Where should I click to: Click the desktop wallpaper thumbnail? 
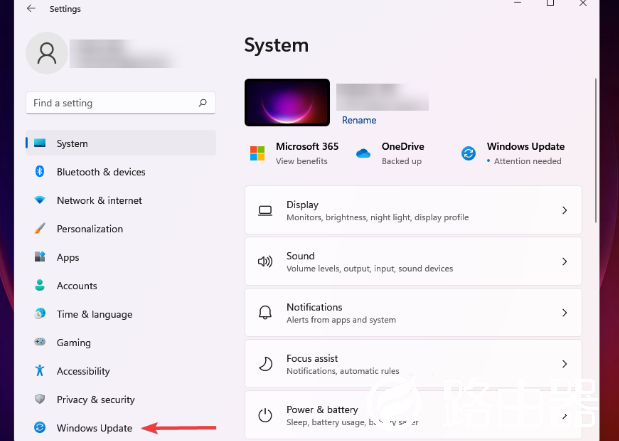(x=287, y=102)
